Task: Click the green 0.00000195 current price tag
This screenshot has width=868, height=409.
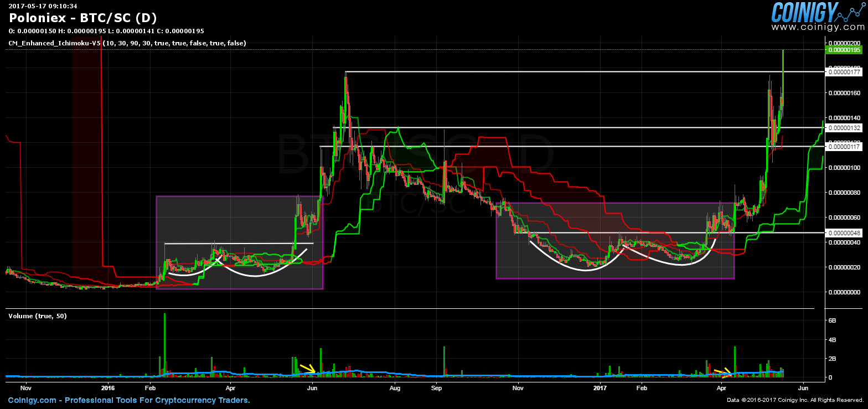Action: (844, 50)
